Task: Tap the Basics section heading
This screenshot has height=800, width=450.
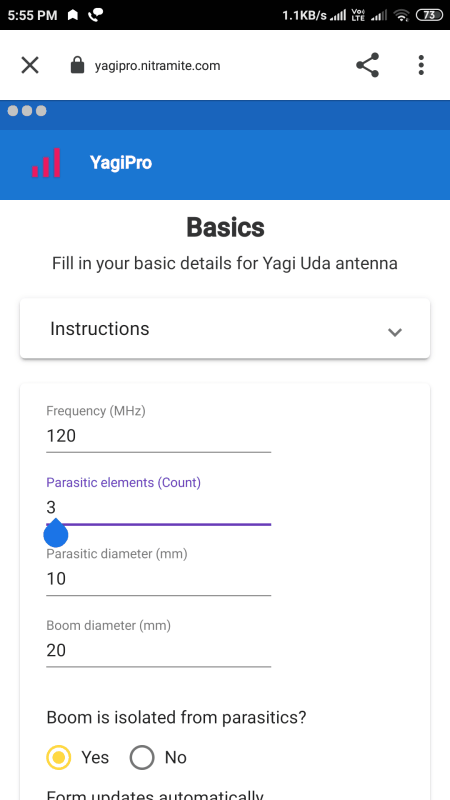Action: pyautogui.click(x=226, y=228)
